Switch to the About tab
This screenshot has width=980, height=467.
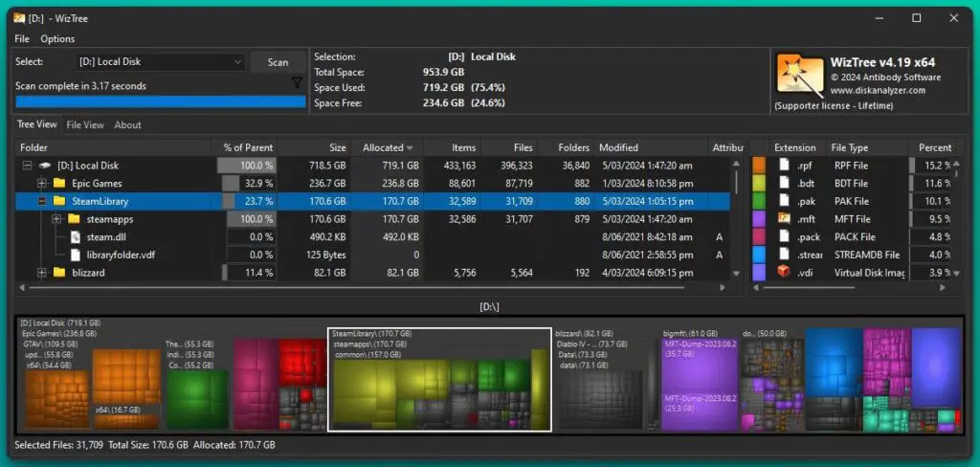[x=127, y=125]
